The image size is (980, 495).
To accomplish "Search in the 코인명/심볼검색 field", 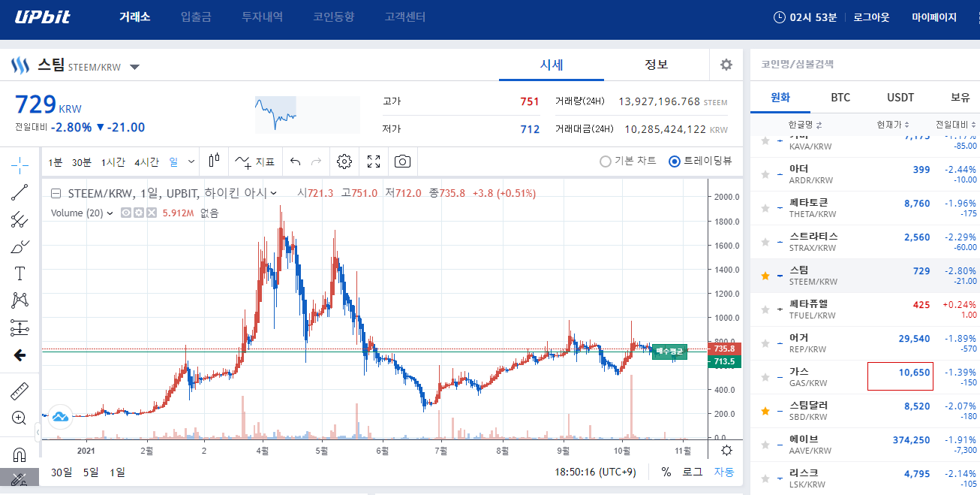I will click(864, 65).
